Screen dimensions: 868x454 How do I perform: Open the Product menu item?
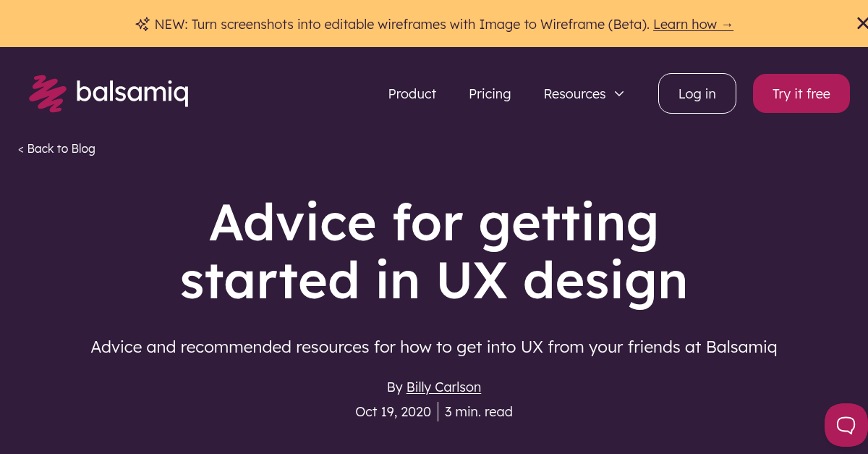tap(412, 93)
